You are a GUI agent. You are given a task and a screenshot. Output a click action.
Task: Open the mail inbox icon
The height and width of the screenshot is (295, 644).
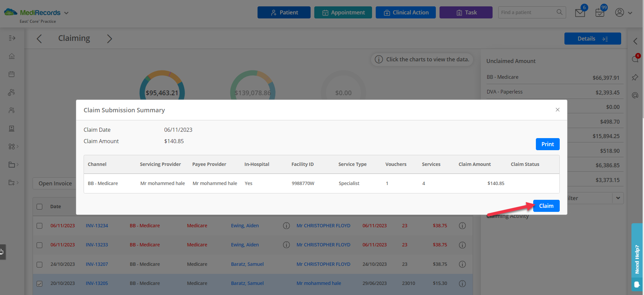(x=580, y=13)
